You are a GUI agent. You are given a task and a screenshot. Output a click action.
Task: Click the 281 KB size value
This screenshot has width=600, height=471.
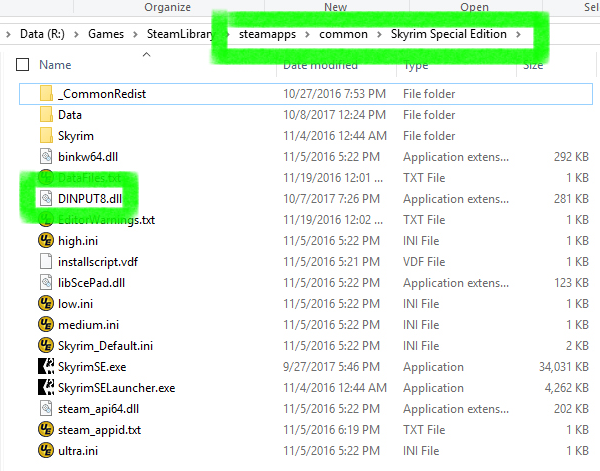point(571,199)
